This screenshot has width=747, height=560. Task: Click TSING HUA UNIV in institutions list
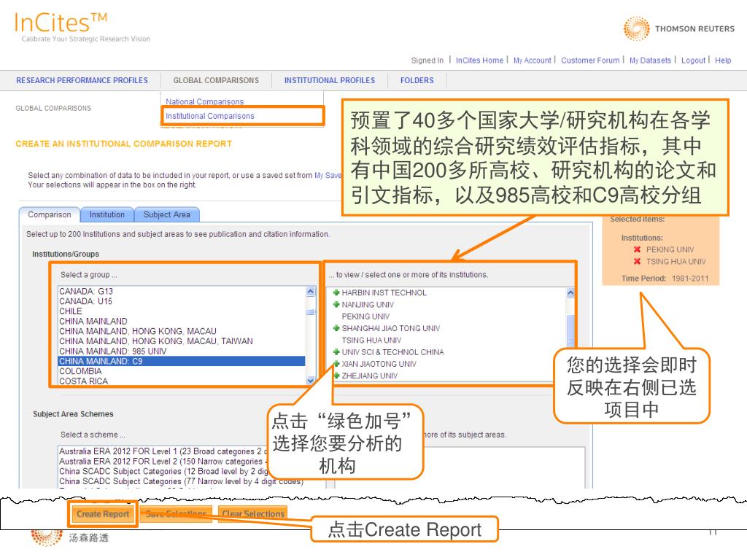pos(371,340)
